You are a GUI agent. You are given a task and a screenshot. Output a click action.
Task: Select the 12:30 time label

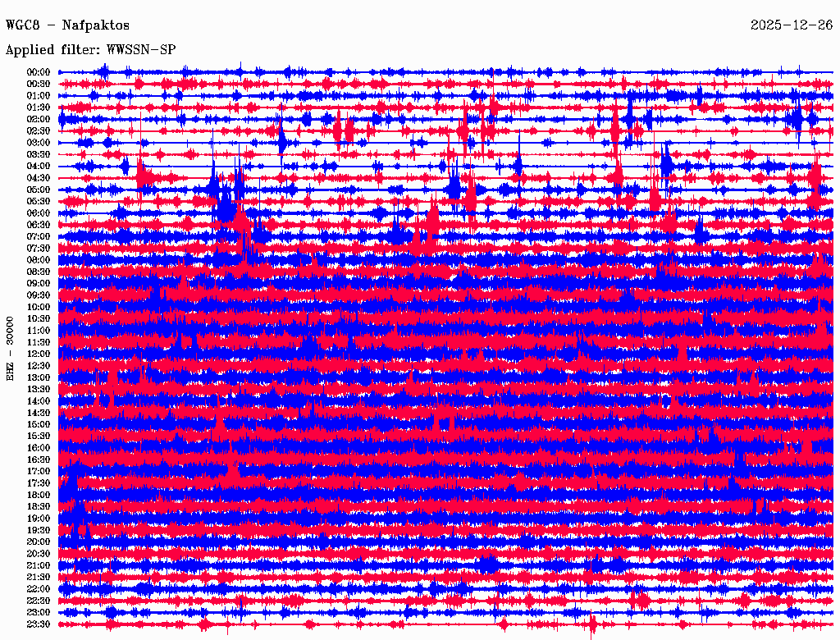coord(39,366)
